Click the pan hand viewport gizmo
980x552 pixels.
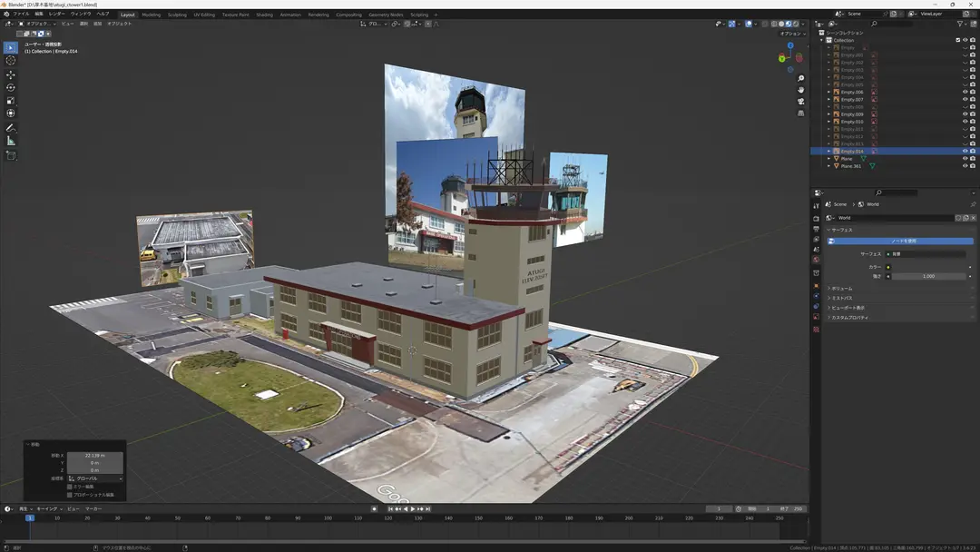coord(800,90)
